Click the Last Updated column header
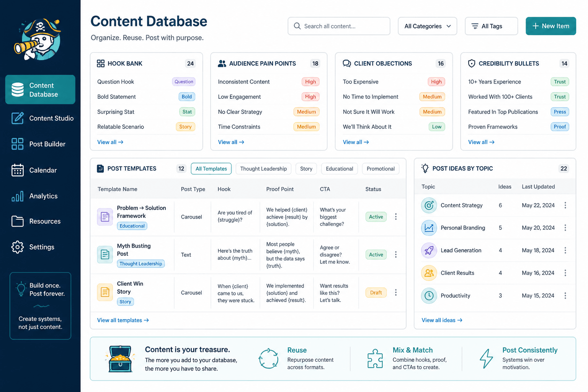 pos(538,187)
